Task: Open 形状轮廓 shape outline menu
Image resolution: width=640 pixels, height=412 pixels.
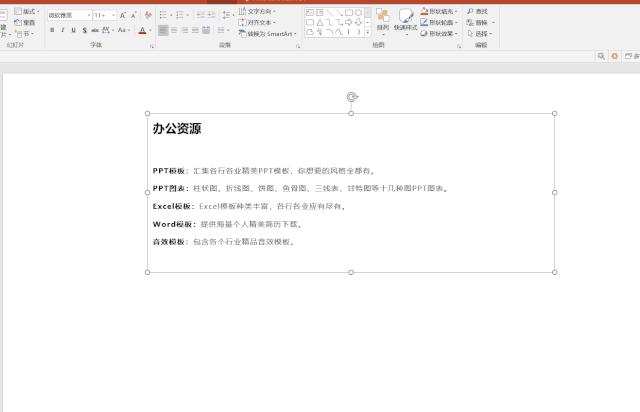Action: pyautogui.click(x=439, y=22)
